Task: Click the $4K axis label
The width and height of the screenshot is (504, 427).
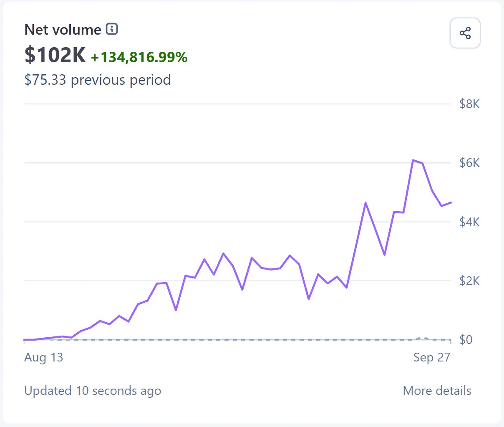Action: coord(469,222)
